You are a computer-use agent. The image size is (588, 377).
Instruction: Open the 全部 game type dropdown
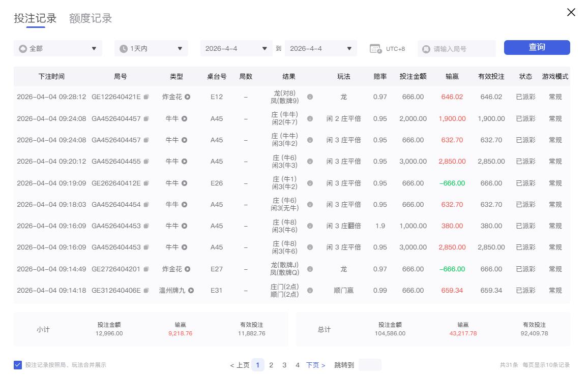[x=57, y=48]
